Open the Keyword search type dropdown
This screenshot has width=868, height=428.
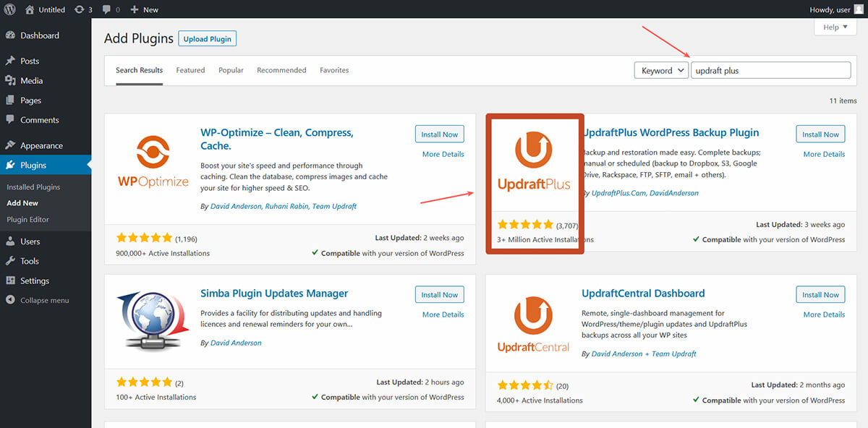[x=661, y=70]
